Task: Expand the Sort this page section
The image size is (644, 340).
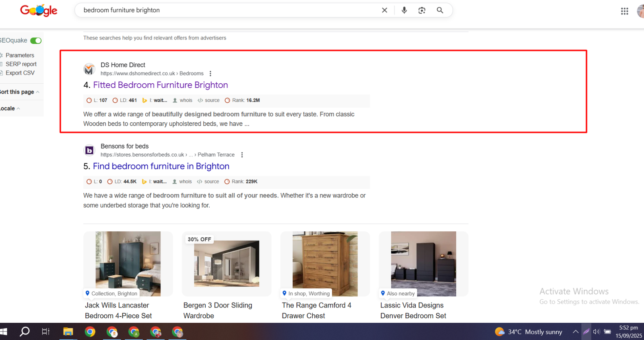Action: click(19, 92)
